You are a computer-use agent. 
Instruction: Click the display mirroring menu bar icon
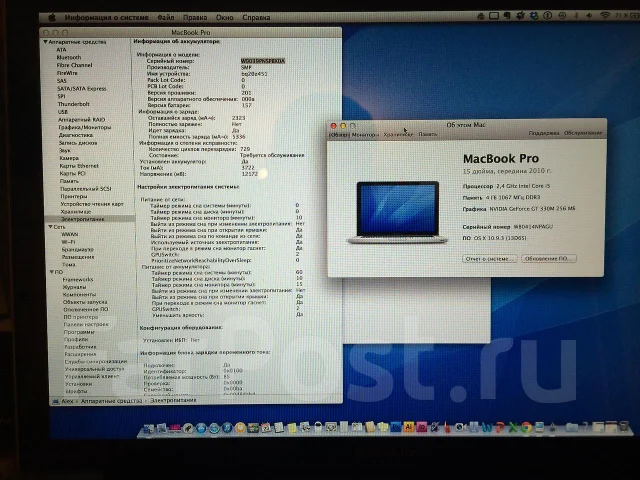pyautogui.click(x=494, y=16)
